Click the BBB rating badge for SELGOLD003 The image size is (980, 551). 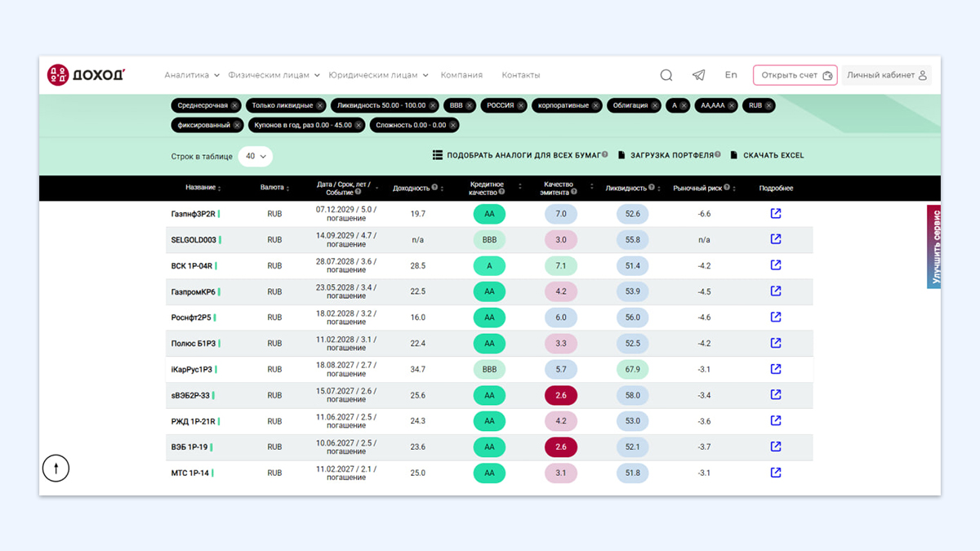point(489,239)
